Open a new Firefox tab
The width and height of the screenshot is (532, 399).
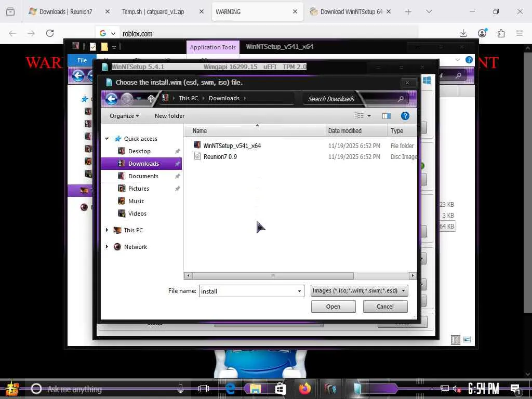click(408, 11)
